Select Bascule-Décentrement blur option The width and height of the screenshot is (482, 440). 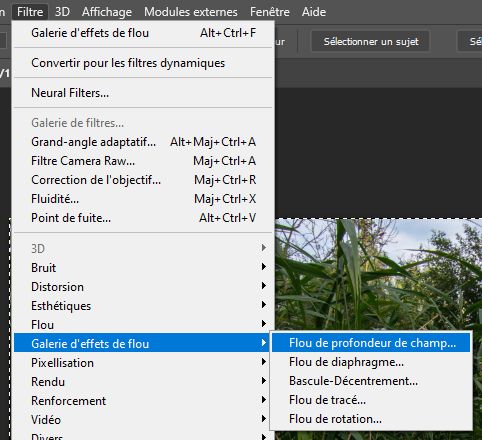pos(371,381)
